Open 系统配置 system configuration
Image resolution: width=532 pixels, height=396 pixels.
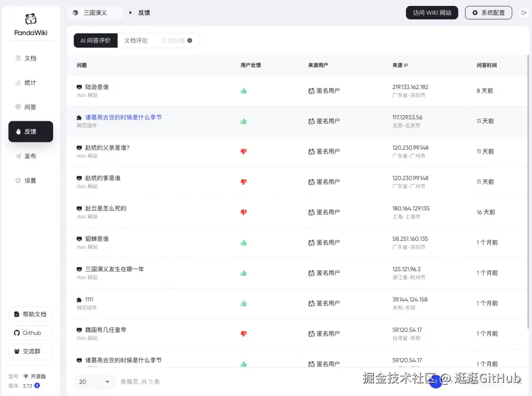coord(488,12)
